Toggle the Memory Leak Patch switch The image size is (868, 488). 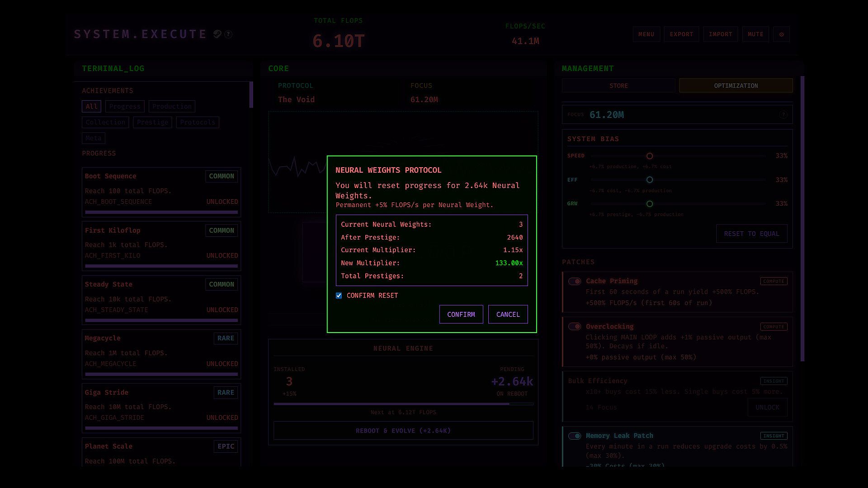[x=575, y=436]
